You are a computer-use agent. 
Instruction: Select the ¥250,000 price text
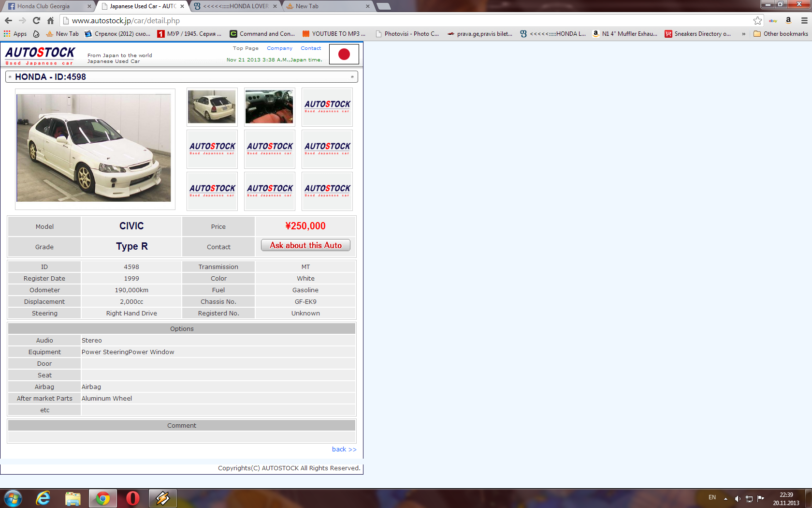305,226
